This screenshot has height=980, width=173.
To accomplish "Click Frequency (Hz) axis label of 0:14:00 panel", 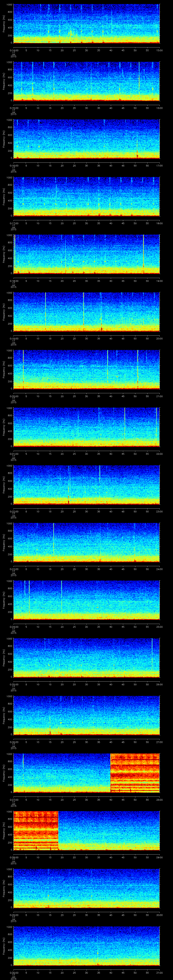I will coord(4,24).
